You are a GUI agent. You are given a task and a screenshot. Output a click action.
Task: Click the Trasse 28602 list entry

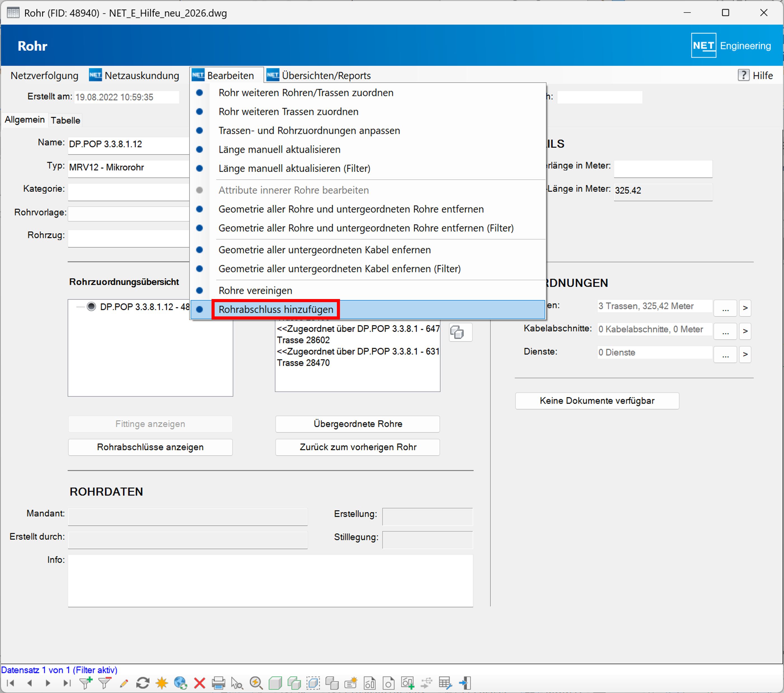(303, 340)
